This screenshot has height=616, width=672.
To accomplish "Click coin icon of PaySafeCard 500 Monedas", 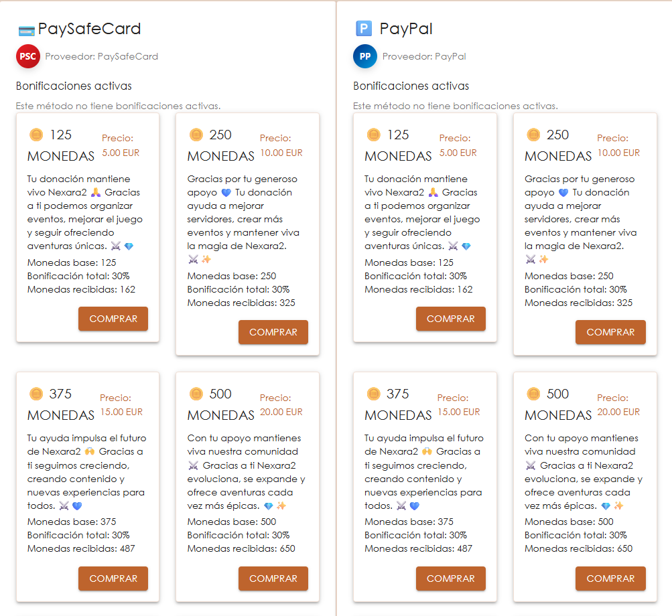I will click(x=196, y=394).
